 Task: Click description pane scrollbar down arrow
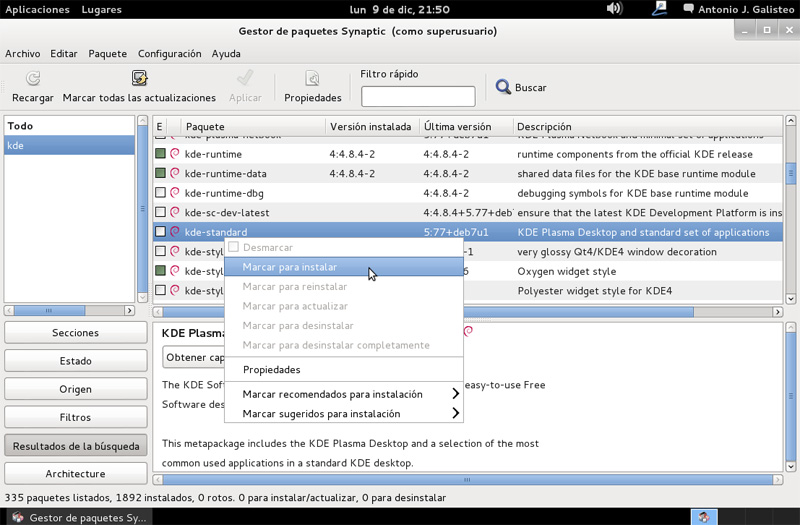[791, 466]
